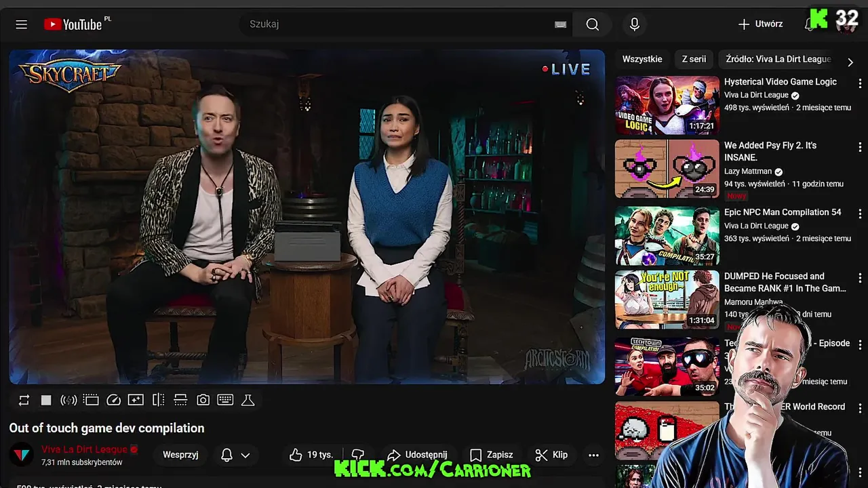This screenshot has width=868, height=488.
Task: Share the video via Udostępnij
Action: pos(417,455)
